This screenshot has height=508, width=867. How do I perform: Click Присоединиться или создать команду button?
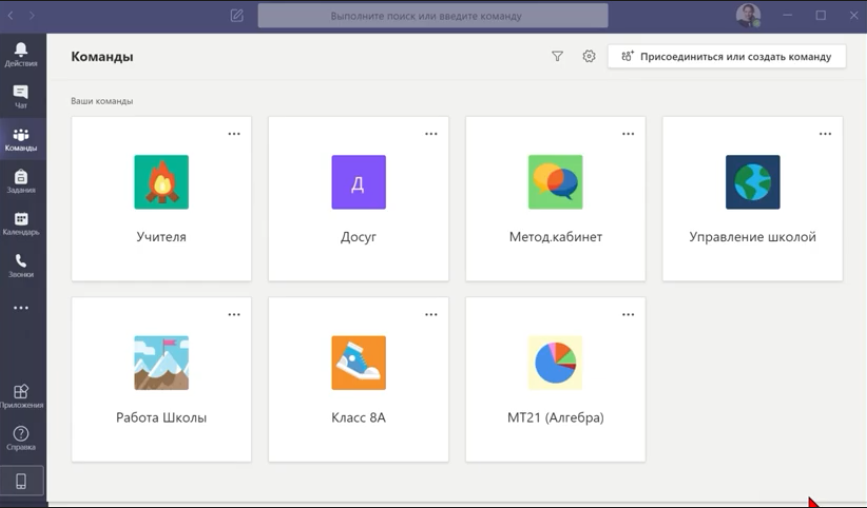click(727, 56)
